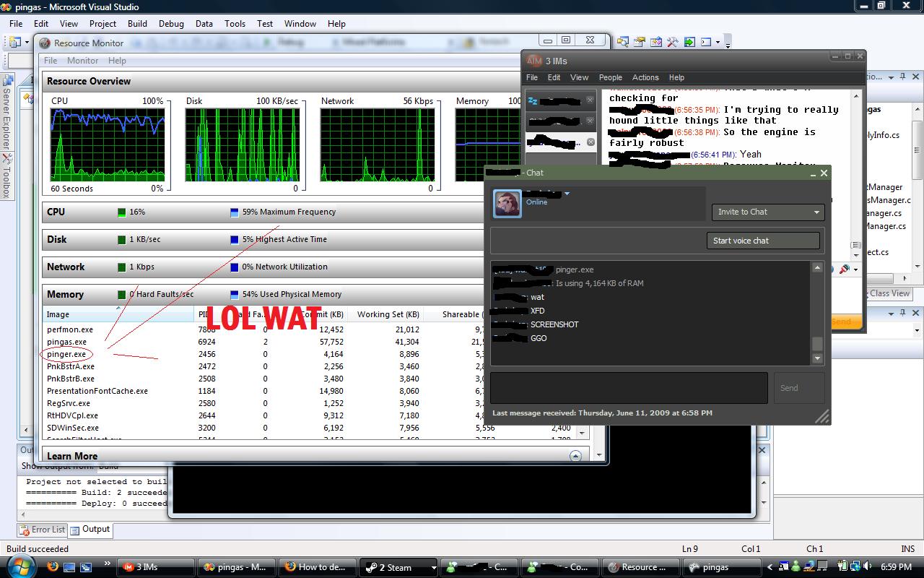Switch to the Error List tab
The image size is (924, 578).
[42, 530]
